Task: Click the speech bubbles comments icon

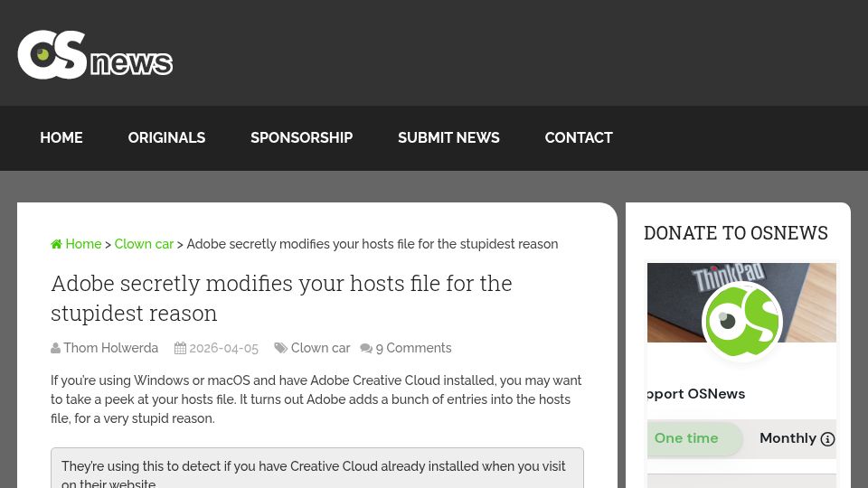Action: coord(366,348)
